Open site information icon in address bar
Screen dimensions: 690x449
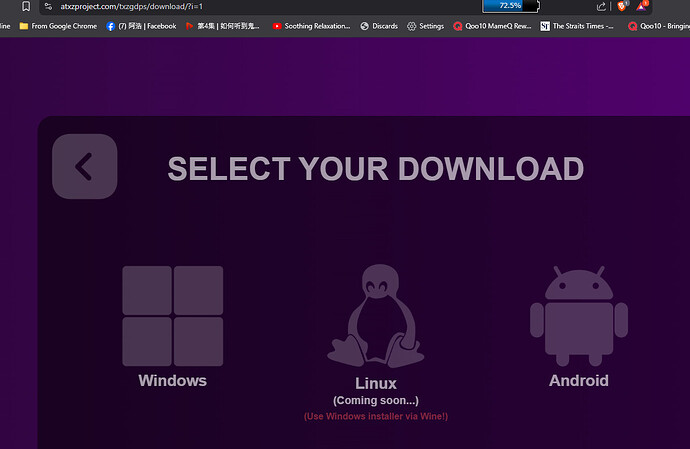tap(48, 6)
